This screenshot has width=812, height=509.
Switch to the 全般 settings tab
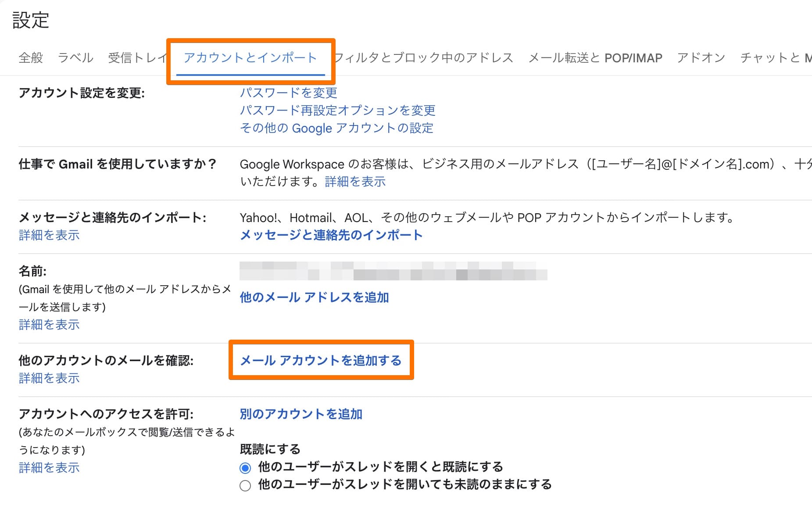point(30,57)
